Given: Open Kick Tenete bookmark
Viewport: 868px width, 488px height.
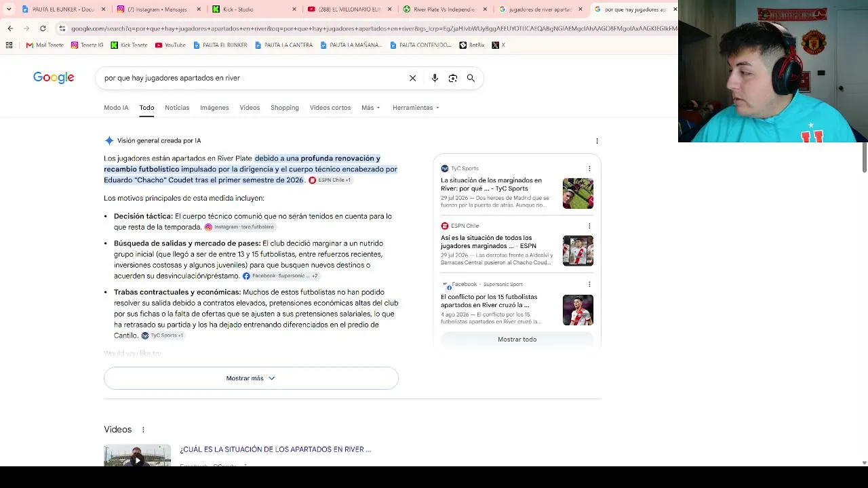Looking at the screenshot, I should pyautogui.click(x=129, y=45).
